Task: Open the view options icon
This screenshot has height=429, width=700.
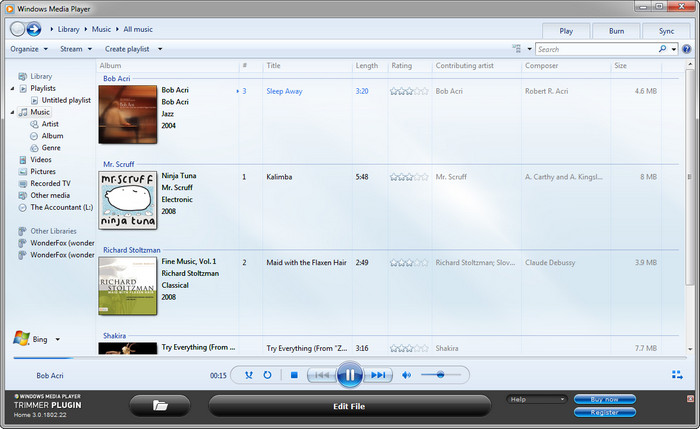Action: click(517, 49)
